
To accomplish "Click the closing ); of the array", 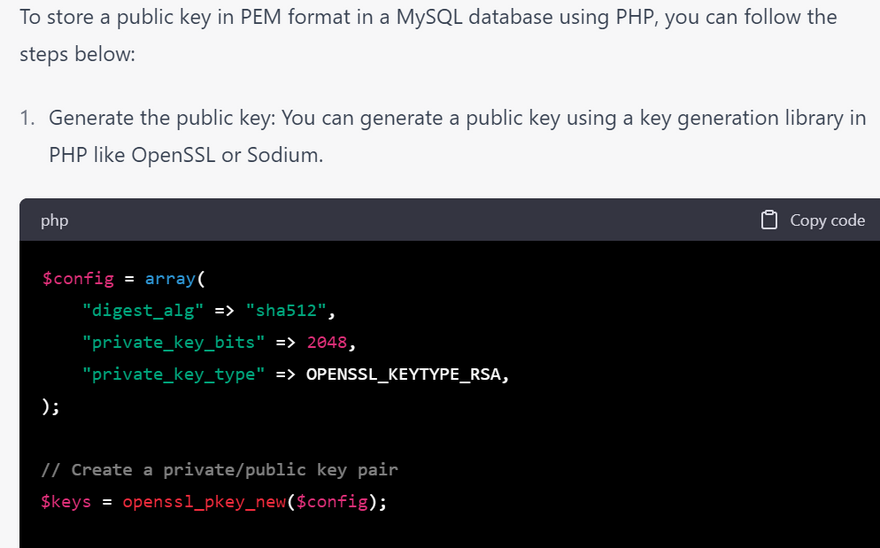I will (x=50, y=406).
